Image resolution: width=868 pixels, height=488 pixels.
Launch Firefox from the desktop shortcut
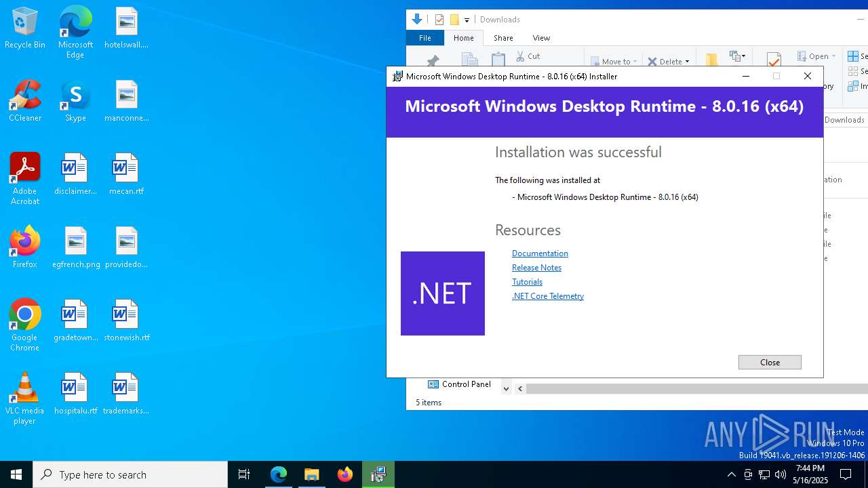coord(25,247)
